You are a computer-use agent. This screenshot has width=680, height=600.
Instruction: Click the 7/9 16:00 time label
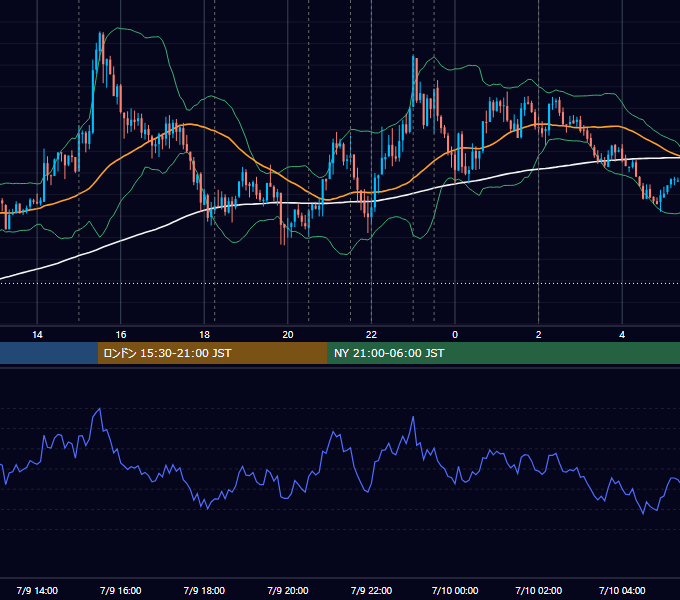coord(121,590)
